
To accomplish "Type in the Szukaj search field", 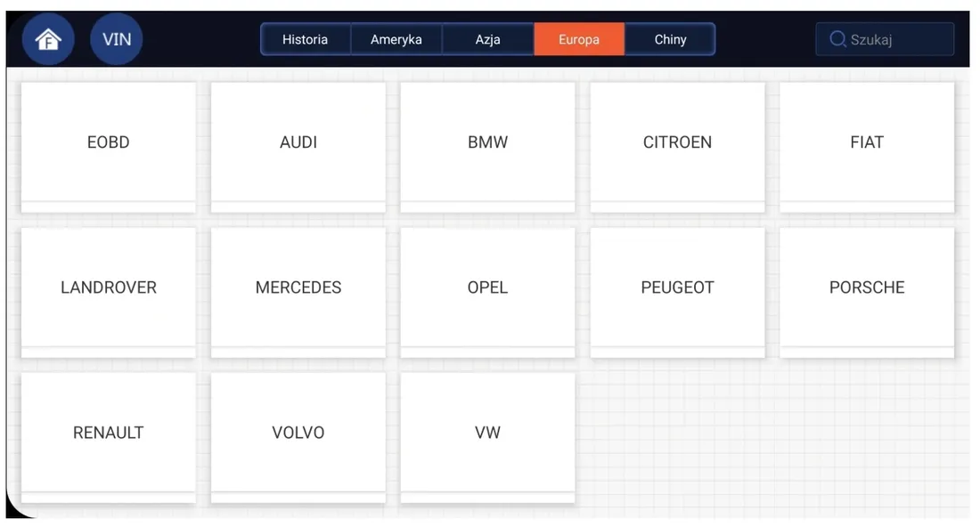I will [895, 39].
